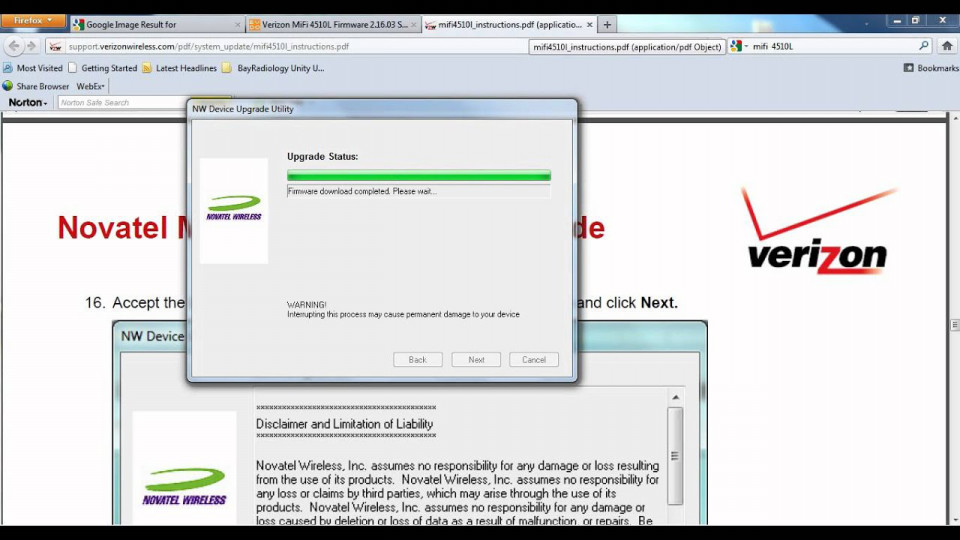Image resolution: width=960 pixels, height=540 pixels.
Task: Click 'Upgrade Status:' label
Action: tap(323, 157)
